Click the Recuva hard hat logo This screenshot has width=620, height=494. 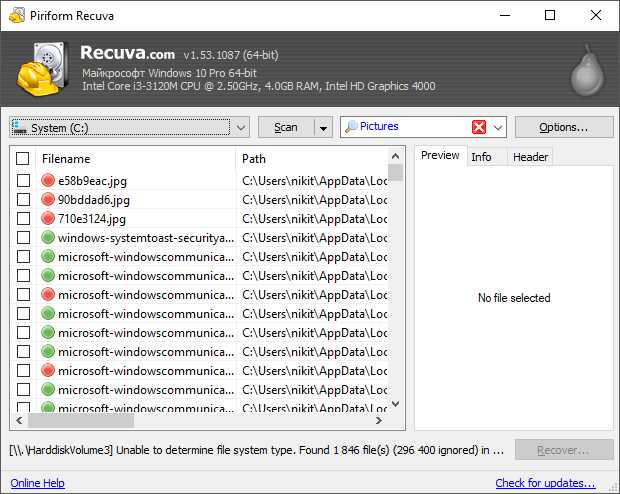[x=42, y=69]
